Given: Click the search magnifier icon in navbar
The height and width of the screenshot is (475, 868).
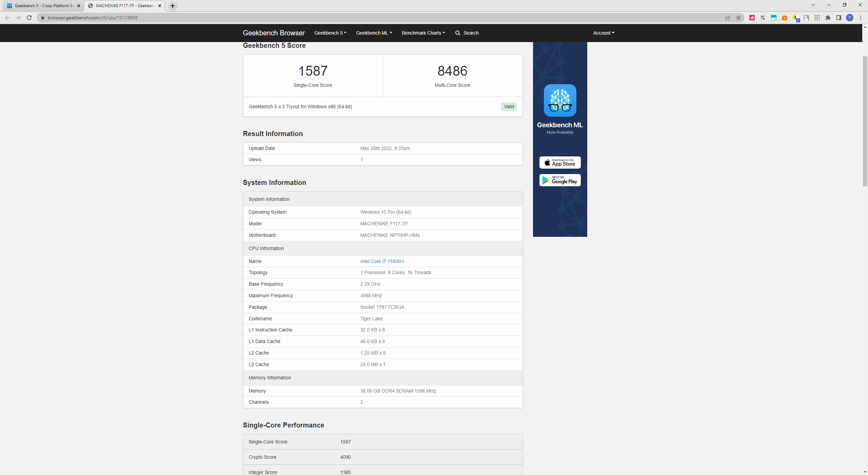Looking at the screenshot, I should (x=458, y=33).
